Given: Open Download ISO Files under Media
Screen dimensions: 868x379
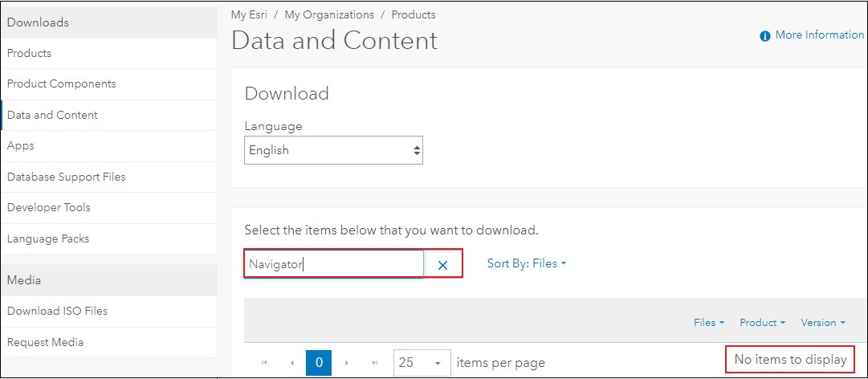Looking at the screenshot, I should click(108, 311).
